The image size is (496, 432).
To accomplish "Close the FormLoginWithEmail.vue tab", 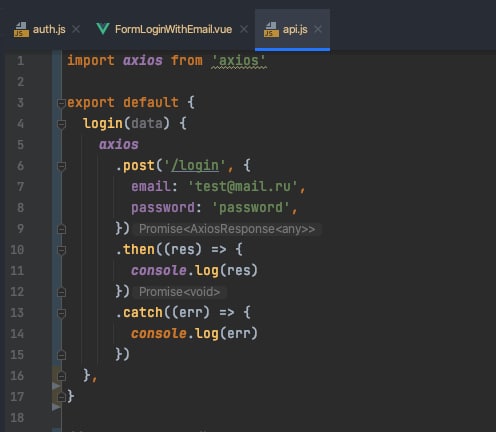I will (x=244, y=29).
